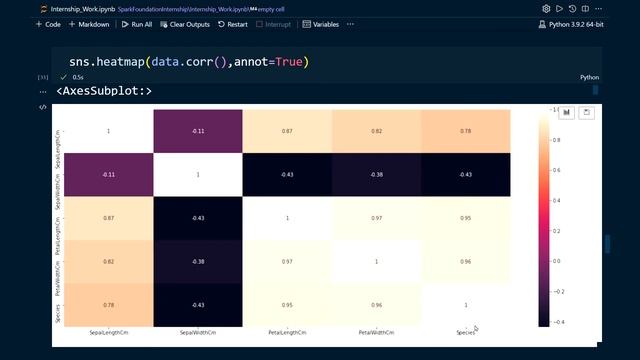Click the Interrupt kernel button
640x360 pixels.
coord(273,24)
